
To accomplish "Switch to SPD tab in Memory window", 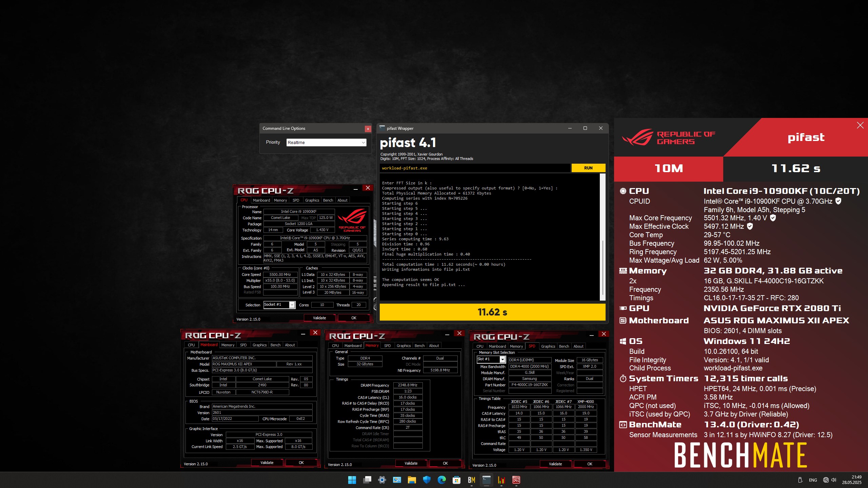I will [x=388, y=346].
